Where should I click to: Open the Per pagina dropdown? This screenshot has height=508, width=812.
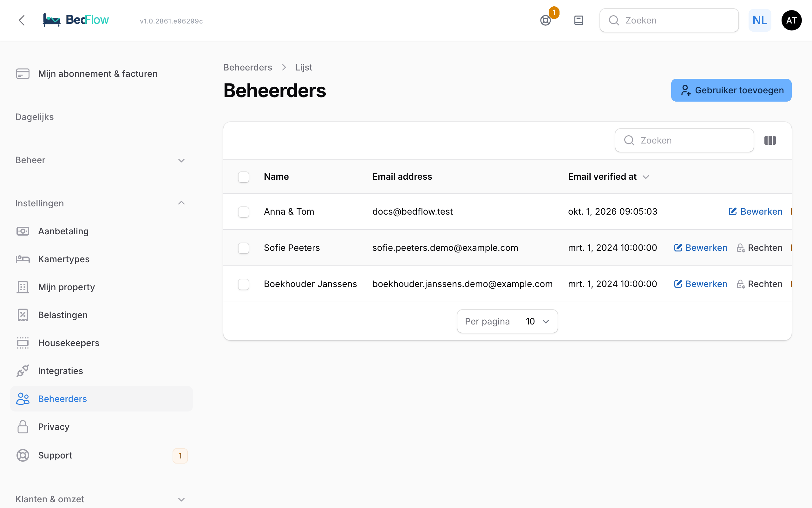pyautogui.click(x=538, y=321)
